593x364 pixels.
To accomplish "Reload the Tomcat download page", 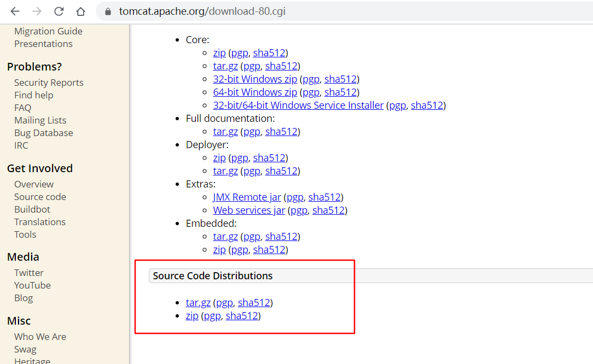I will pos(59,11).
